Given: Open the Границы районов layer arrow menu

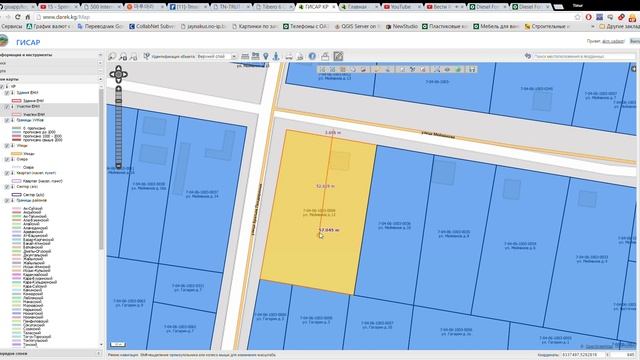Looking at the screenshot, I should (x=12, y=201).
